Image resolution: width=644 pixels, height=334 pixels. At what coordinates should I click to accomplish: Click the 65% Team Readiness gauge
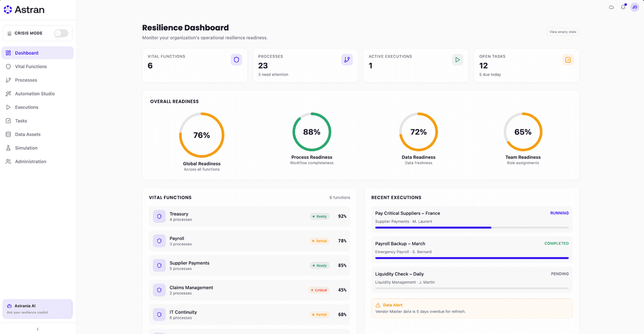pos(523,132)
